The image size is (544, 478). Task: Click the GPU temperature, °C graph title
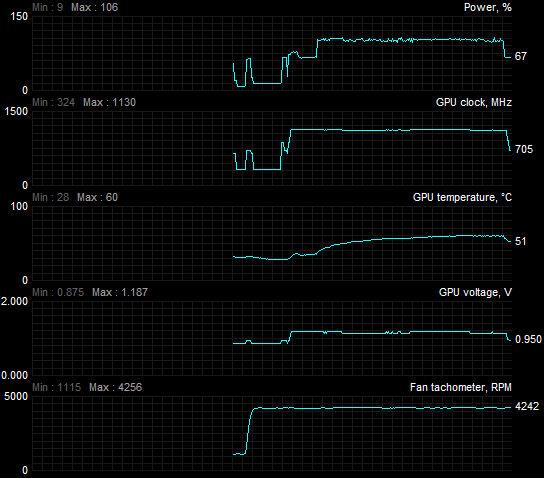462,197
